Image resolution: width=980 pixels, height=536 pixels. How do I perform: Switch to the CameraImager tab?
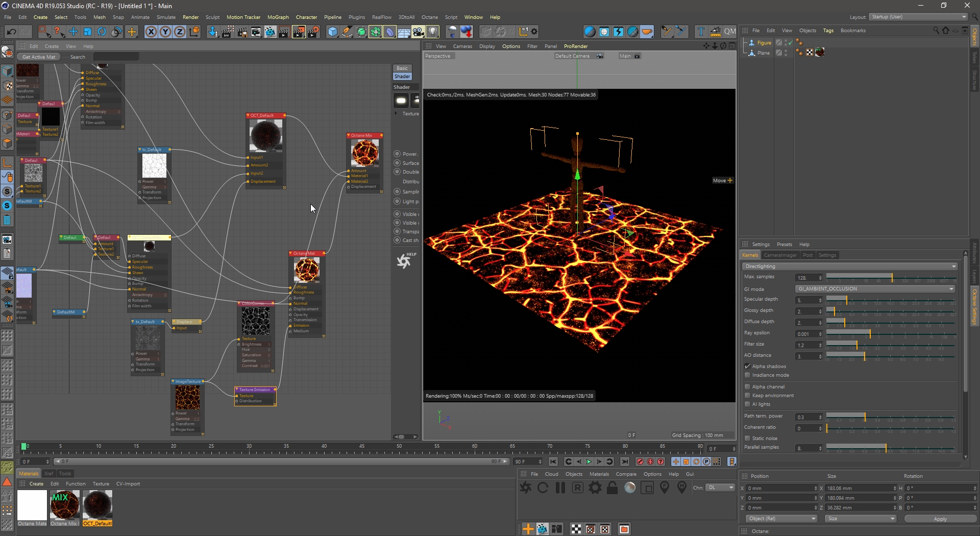pyautogui.click(x=780, y=255)
